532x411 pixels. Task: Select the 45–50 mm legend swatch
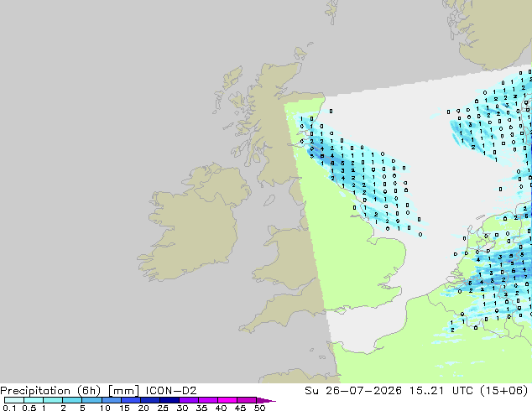coord(247,400)
